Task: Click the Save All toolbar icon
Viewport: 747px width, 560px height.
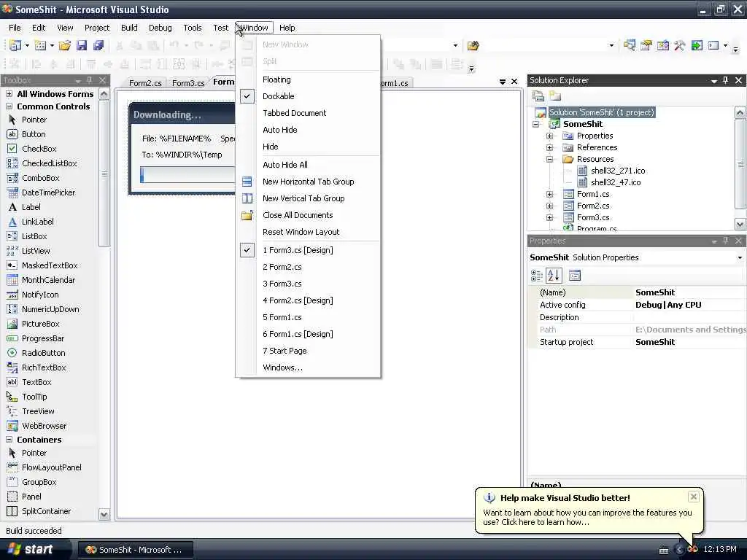Action: tap(98, 45)
